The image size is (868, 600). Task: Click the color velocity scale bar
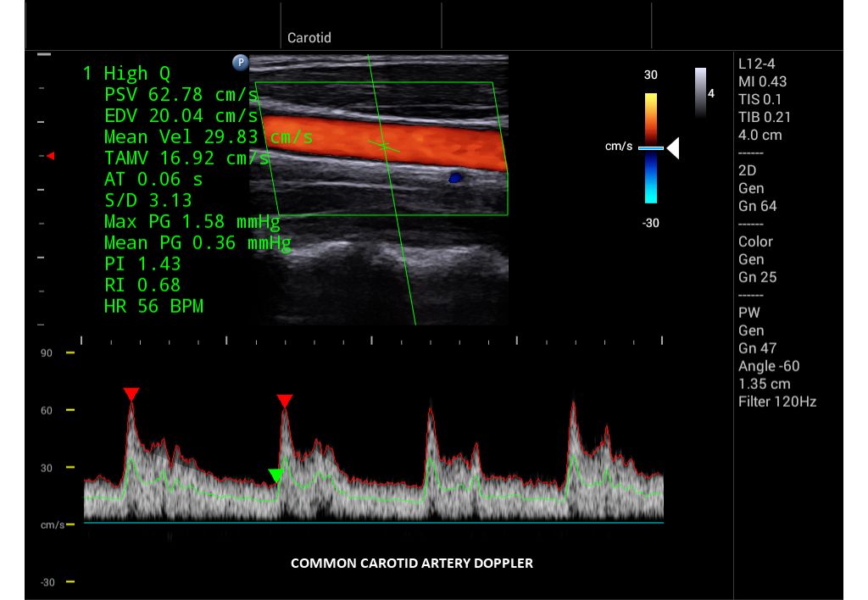pyautogui.click(x=650, y=148)
